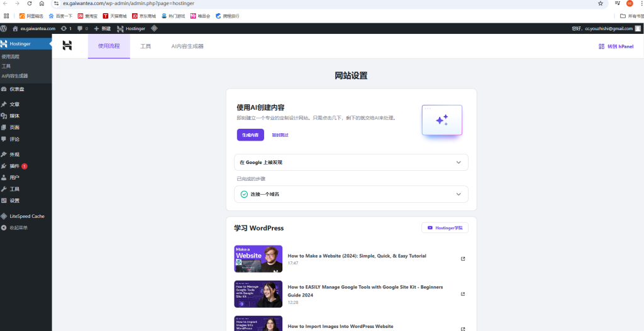Open the apps grid in bookmarks bar
The image size is (644, 331).
6,16
